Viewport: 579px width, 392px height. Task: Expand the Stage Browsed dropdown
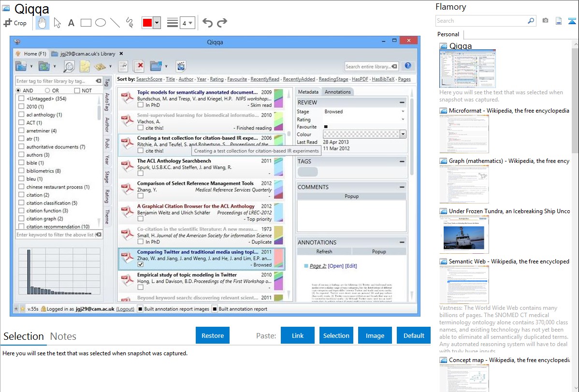403,111
